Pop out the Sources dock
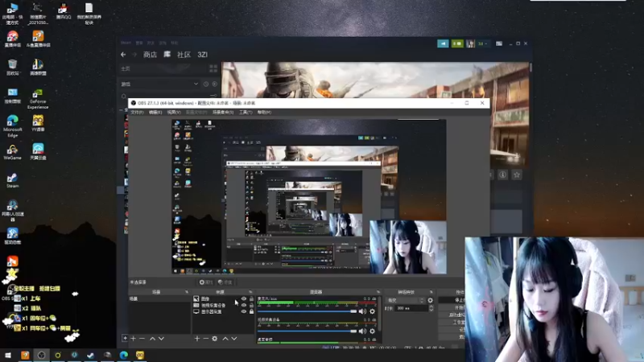 point(250,292)
